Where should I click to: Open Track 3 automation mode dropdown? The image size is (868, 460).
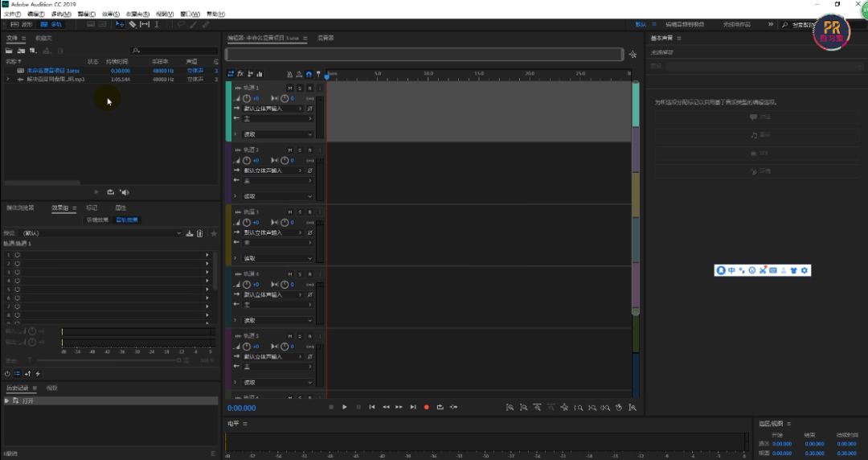pyautogui.click(x=277, y=258)
